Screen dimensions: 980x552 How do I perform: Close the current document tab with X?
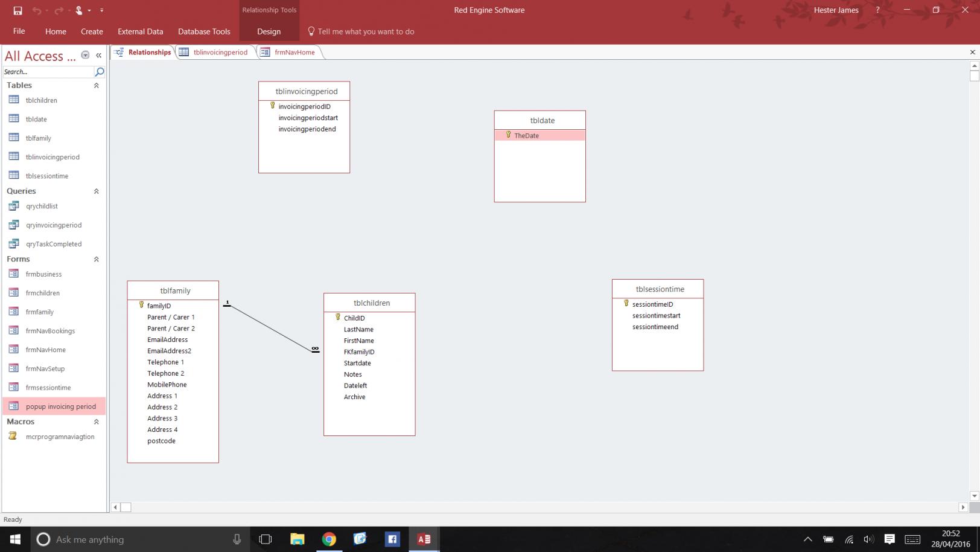972,53
